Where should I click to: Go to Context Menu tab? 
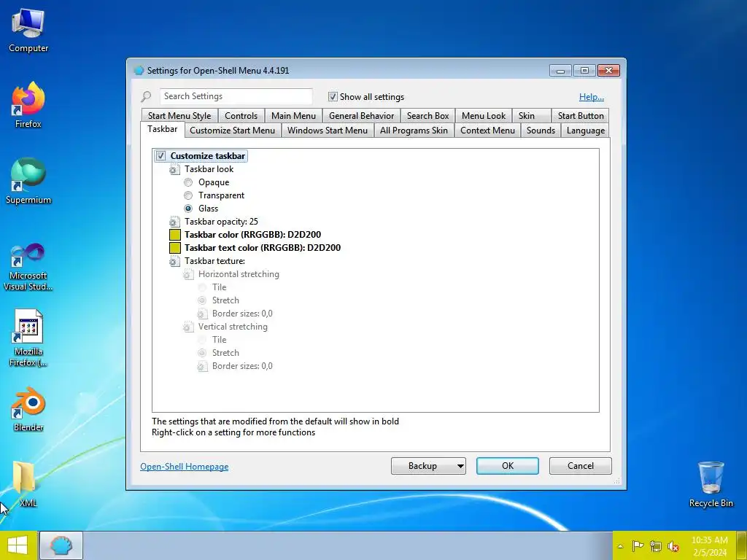point(487,131)
